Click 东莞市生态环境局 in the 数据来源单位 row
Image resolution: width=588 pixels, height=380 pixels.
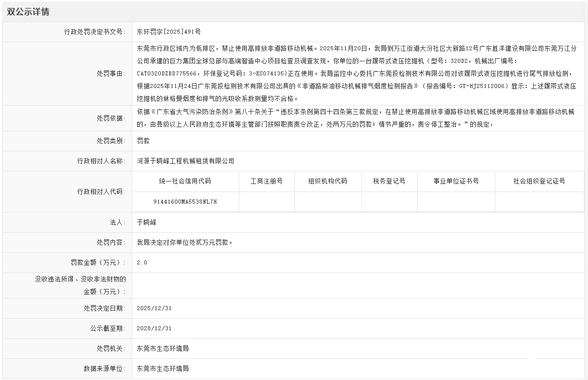click(163, 368)
